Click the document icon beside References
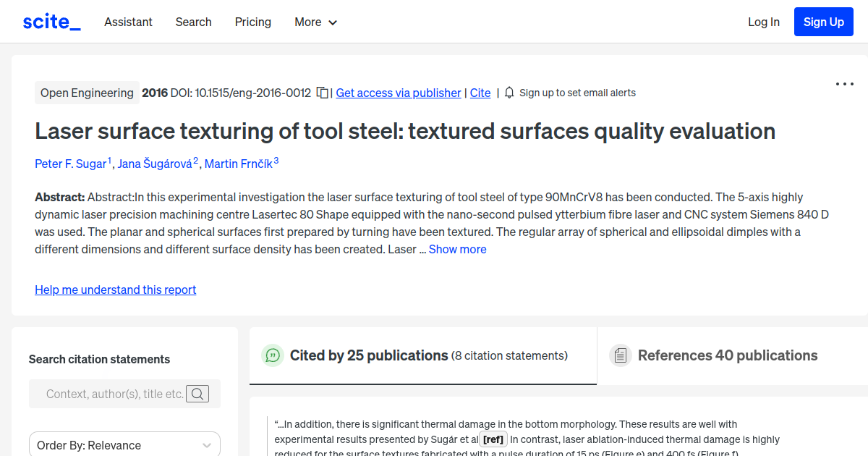This screenshot has height=456, width=868. tap(620, 355)
